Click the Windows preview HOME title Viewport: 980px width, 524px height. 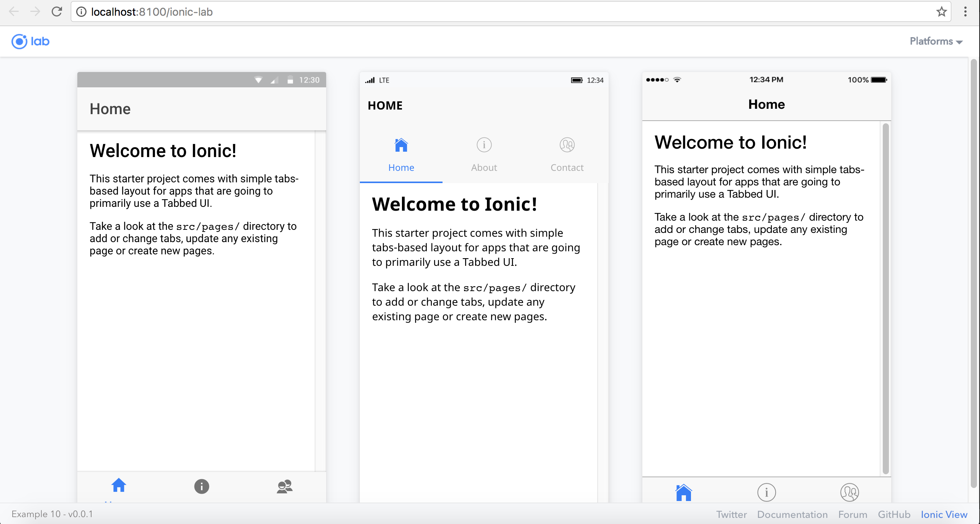[385, 106]
